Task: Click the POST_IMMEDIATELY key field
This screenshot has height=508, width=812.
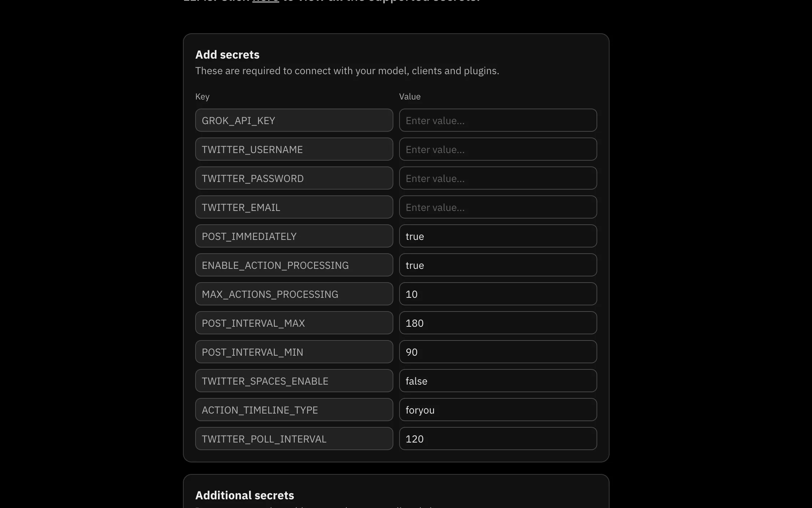Action: (x=294, y=236)
